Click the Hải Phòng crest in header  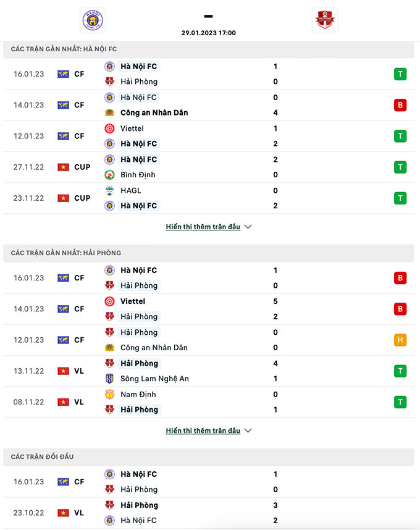[325, 20]
